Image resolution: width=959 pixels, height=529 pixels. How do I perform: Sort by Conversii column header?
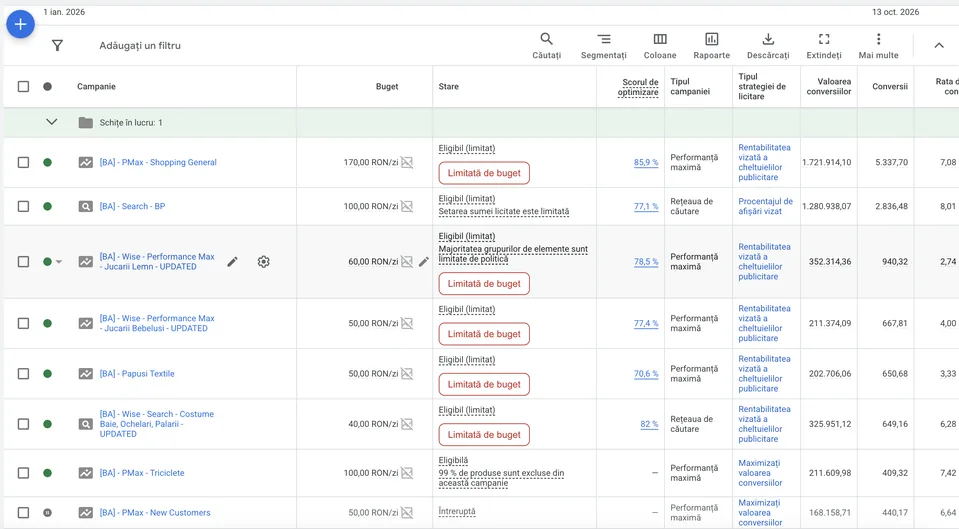coord(890,86)
